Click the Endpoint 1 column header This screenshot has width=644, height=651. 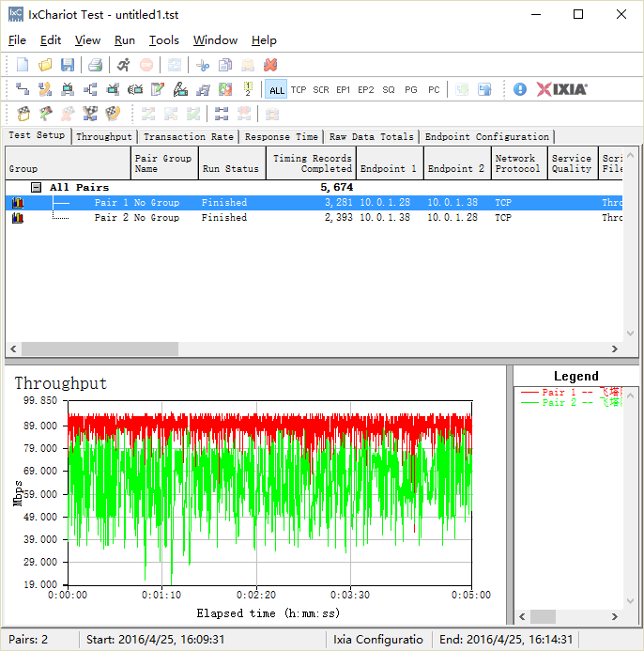(390, 163)
